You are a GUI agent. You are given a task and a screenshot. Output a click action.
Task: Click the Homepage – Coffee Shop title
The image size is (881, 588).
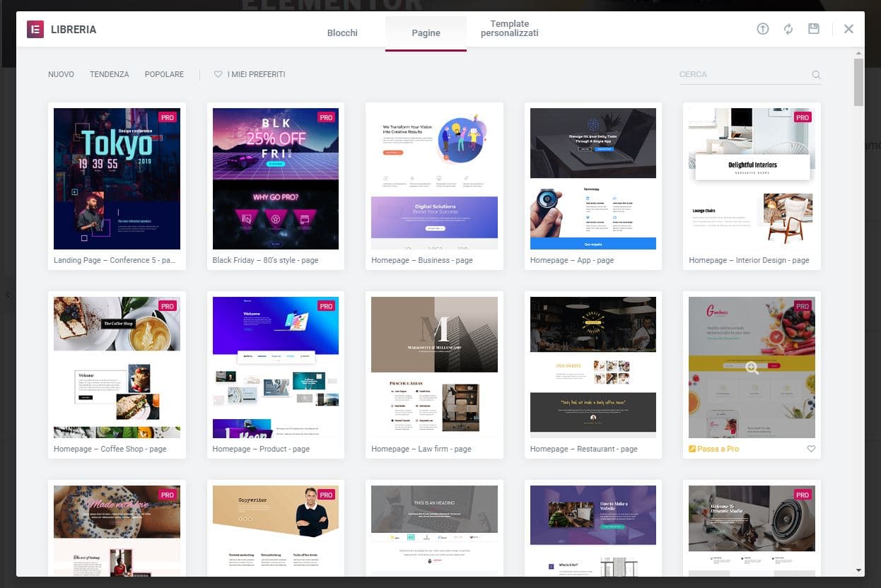110,449
